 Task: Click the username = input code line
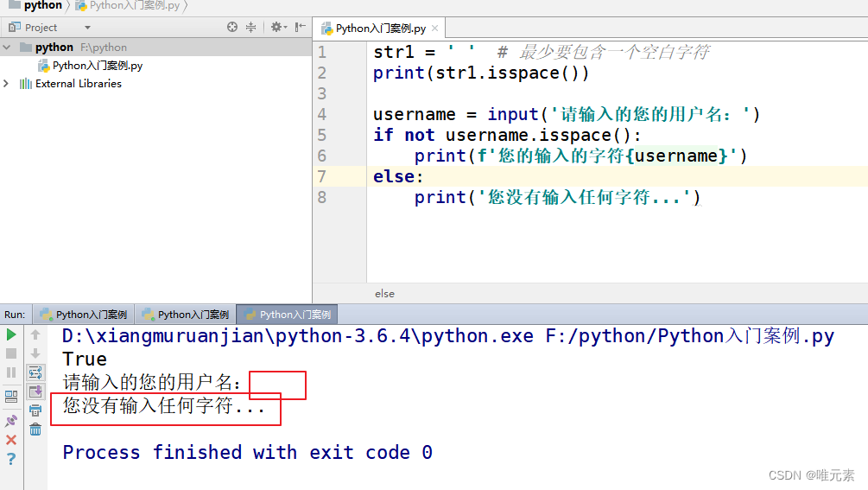point(567,115)
